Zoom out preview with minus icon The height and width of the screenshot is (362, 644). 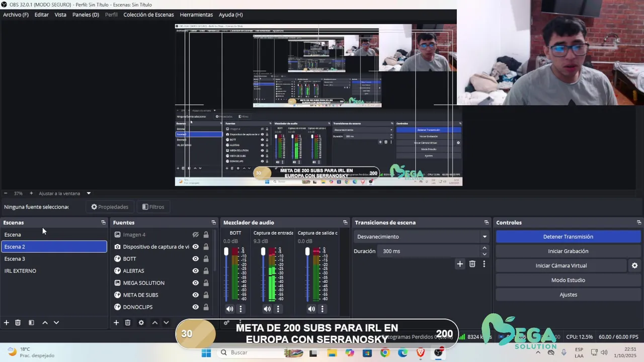coord(6,193)
